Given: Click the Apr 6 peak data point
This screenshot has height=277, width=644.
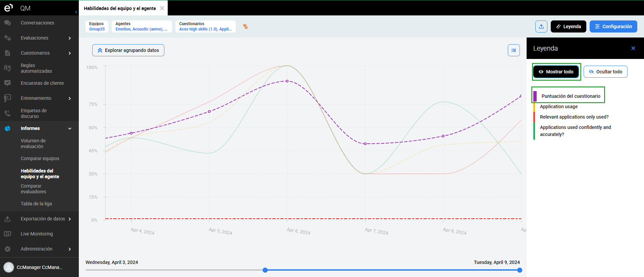Looking at the screenshot, I should coord(287,81).
